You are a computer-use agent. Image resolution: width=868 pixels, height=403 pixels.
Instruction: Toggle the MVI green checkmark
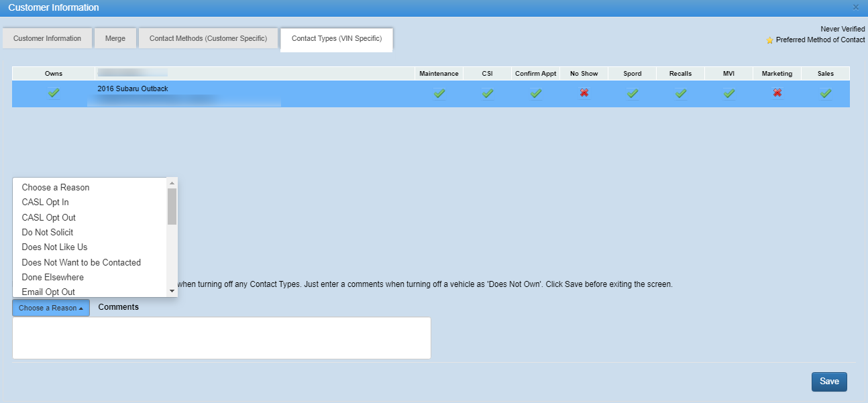coord(729,93)
